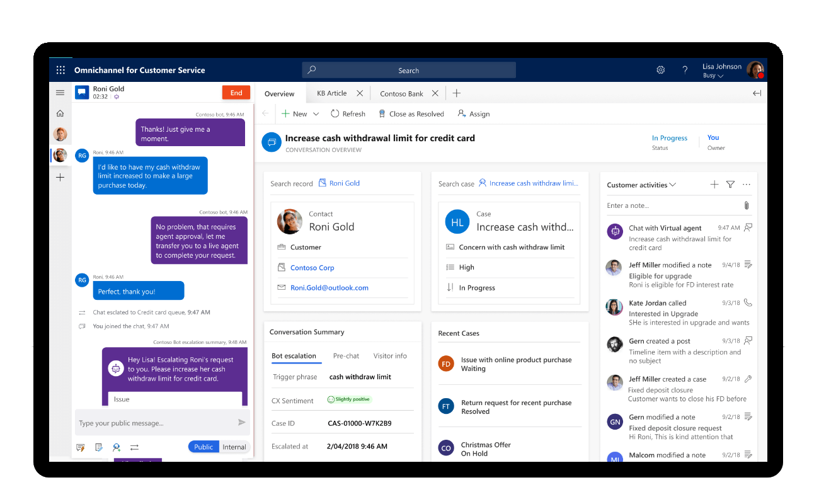Send the public message using the send icon
Viewport: 819px width, 504px height.
pos(241,422)
